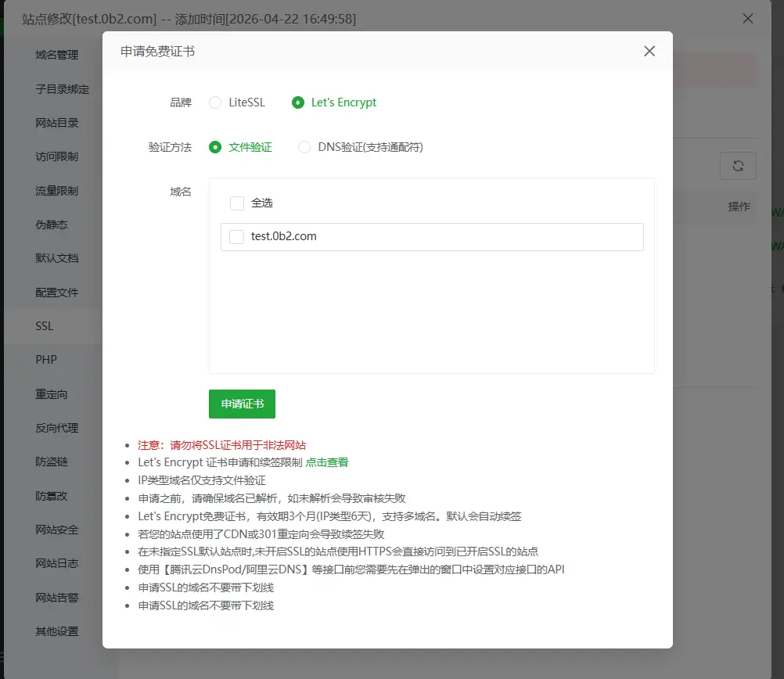Click the 申请免费证书 dialog title

pyautogui.click(x=157, y=51)
